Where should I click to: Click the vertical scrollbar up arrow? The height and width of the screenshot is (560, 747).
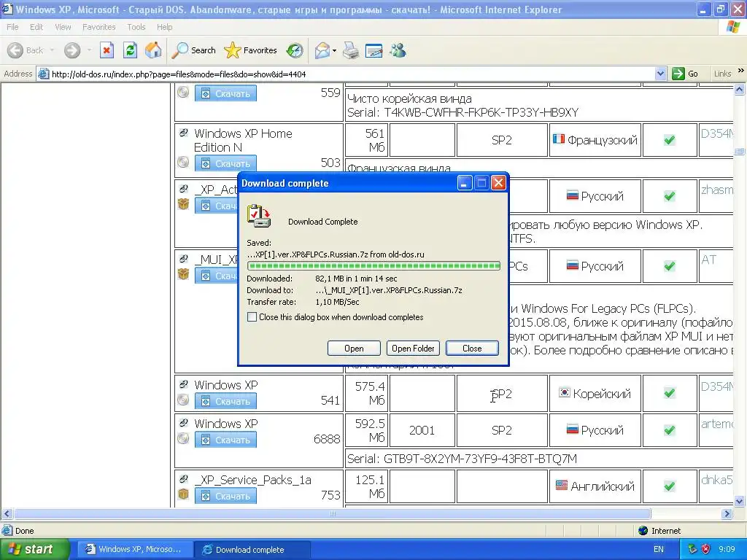(740, 89)
